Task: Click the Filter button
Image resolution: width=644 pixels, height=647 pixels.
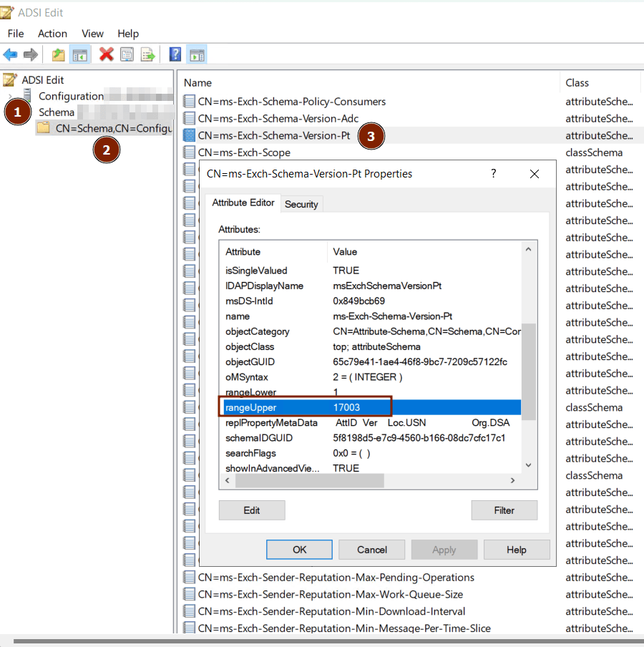Action: 504,510
